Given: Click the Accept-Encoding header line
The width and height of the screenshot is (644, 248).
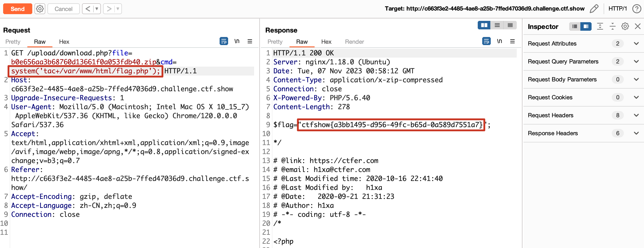Looking at the screenshot, I should 71,196.
